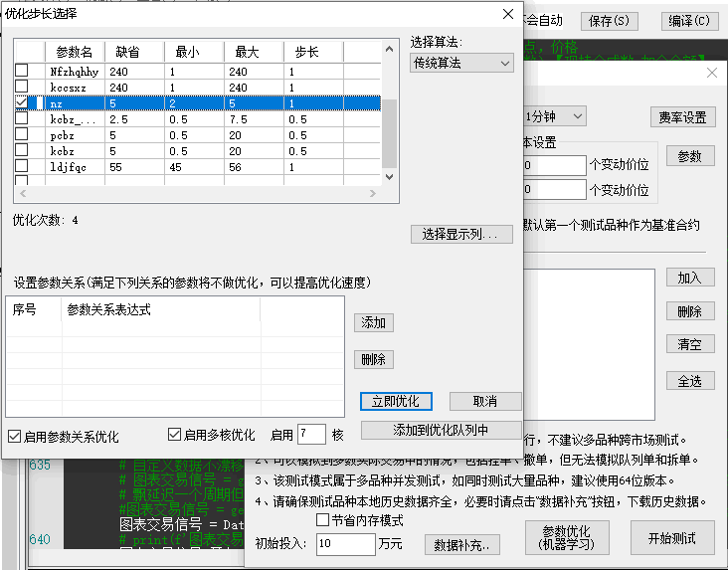Check the Nfzhqhhy parameter checkbox
Image resolution: width=728 pixels, height=570 pixels.
pyautogui.click(x=22, y=71)
